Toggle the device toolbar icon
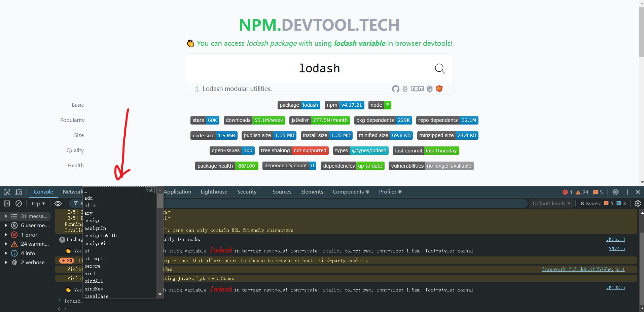The height and width of the screenshot is (312, 644). pyautogui.click(x=19, y=192)
